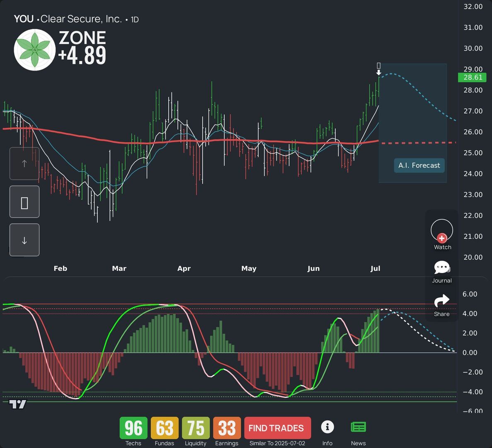Screen dimensions: 492x448
Task: Click the Mar label on time axis
Action: (119, 268)
